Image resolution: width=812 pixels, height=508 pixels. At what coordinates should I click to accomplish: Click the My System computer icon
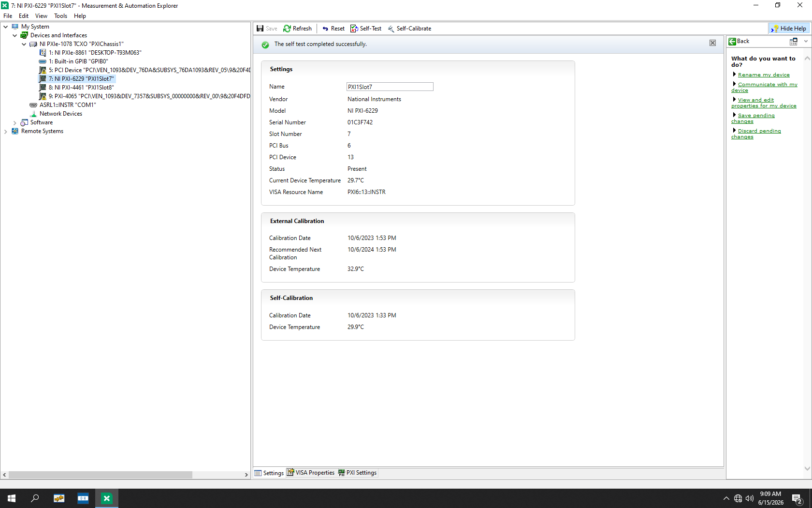pyautogui.click(x=15, y=27)
